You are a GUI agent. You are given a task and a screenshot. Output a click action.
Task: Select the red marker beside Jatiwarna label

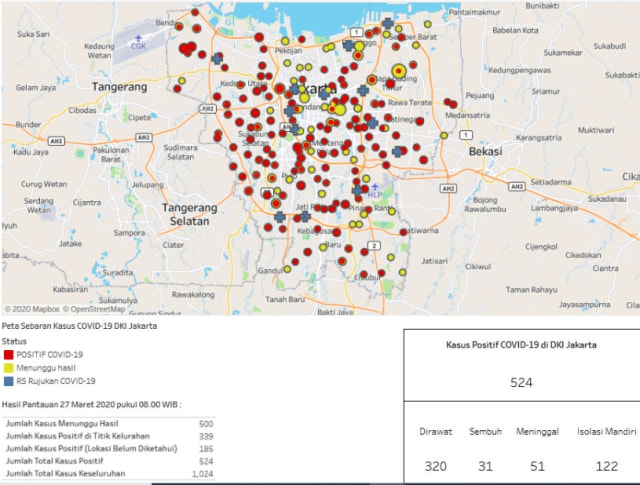pyautogui.click(x=403, y=232)
